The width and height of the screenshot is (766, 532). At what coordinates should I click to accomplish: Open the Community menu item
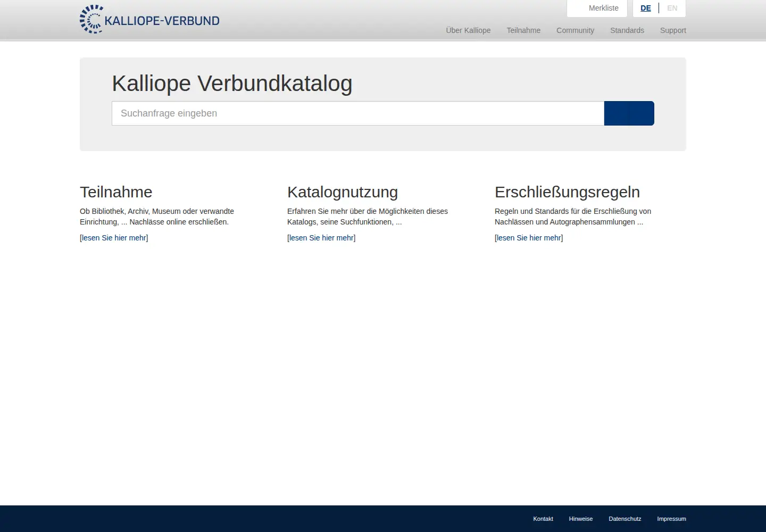click(x=575, y=30)
